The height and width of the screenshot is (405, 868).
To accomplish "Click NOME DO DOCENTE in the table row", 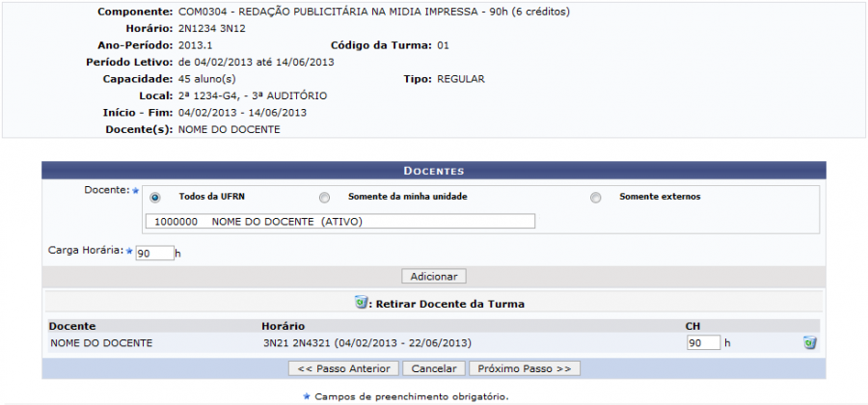I will 101,343.
